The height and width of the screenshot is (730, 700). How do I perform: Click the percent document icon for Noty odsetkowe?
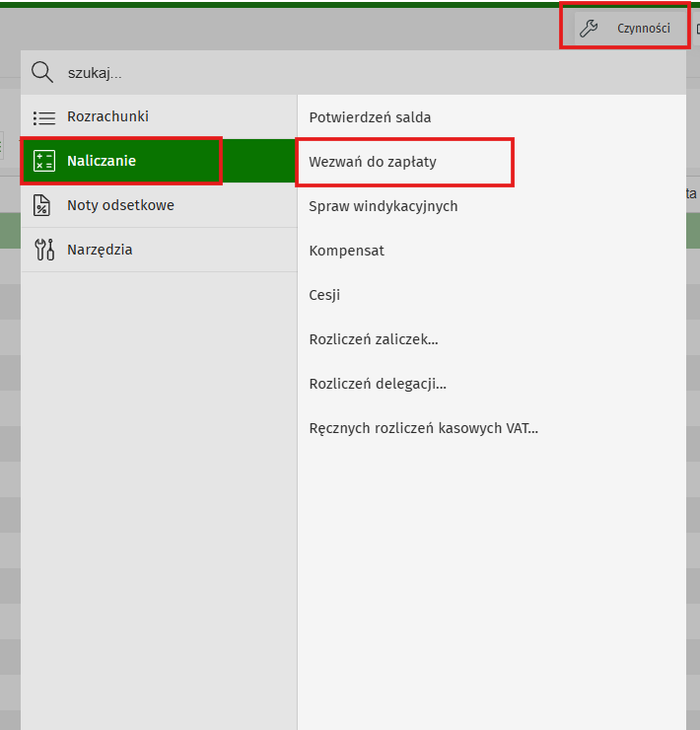click(x=42, y=206)
